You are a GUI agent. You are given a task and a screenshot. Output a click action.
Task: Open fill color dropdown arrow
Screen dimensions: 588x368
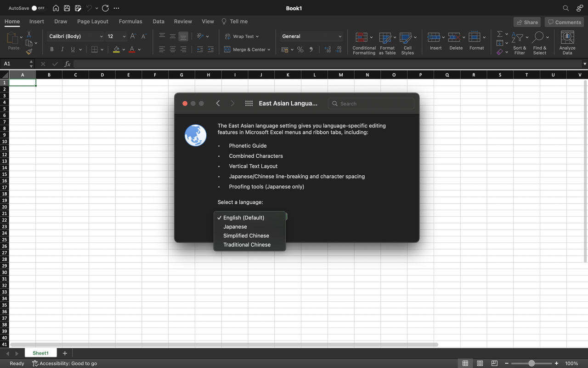124,50
